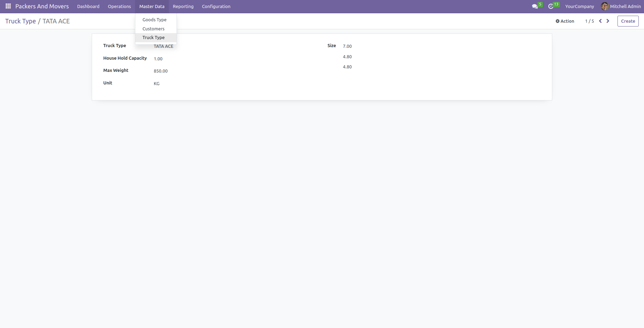644x328 pixels.
Task: Open the apps grid menu icon
Action: 8,6
